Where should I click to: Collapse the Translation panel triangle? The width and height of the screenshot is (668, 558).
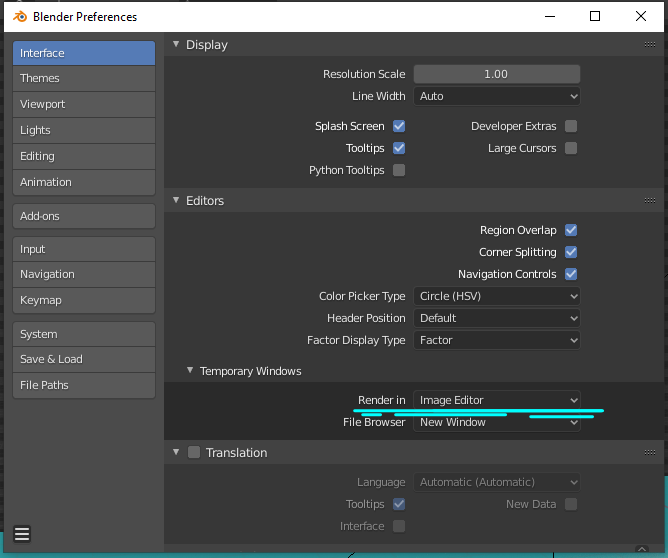176,452
